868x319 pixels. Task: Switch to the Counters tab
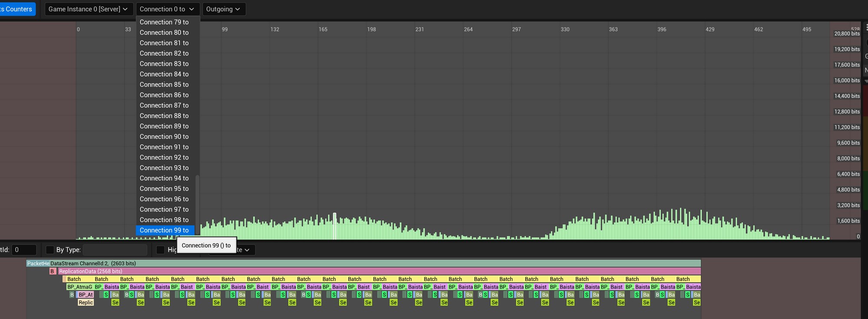tap(17, 9)
